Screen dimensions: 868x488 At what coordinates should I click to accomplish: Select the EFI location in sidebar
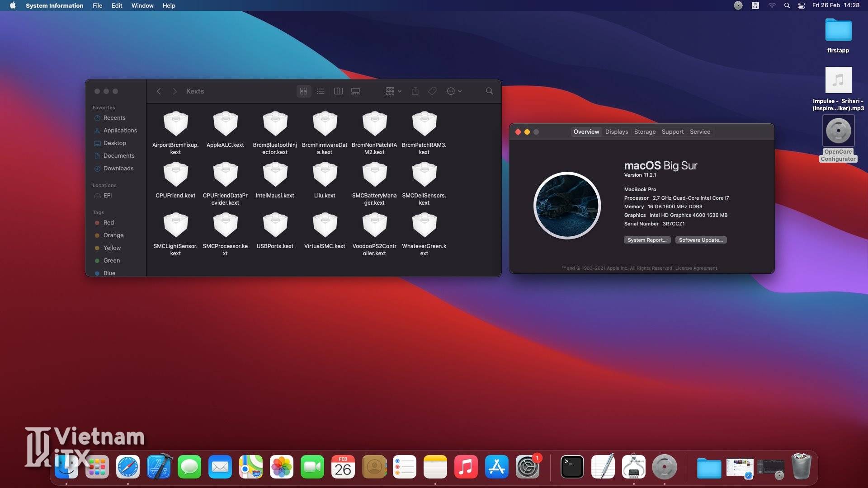tap(107, 196)
